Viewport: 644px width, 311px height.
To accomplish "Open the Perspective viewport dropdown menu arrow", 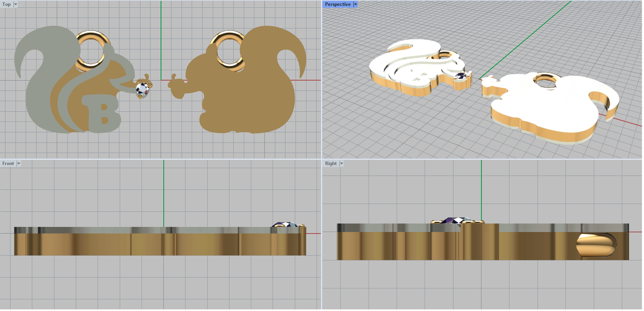I will click(x=355, y=4).
